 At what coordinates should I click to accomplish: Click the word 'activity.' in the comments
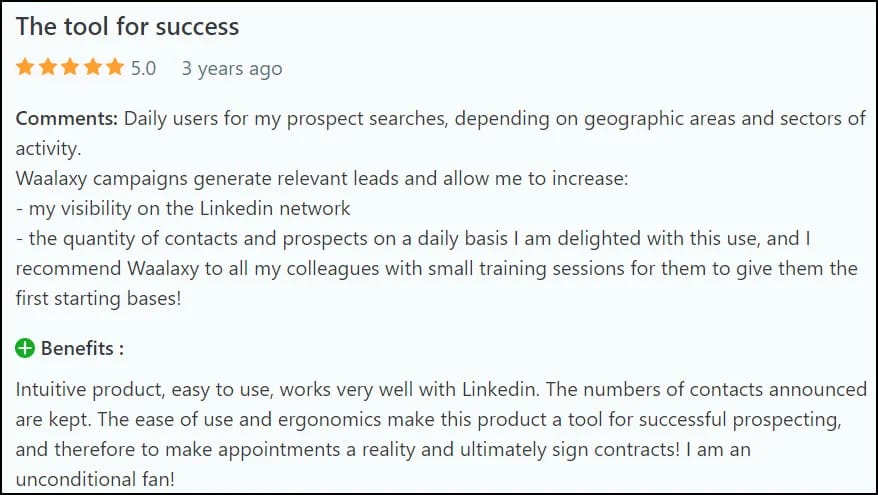[x=48, y=149]
